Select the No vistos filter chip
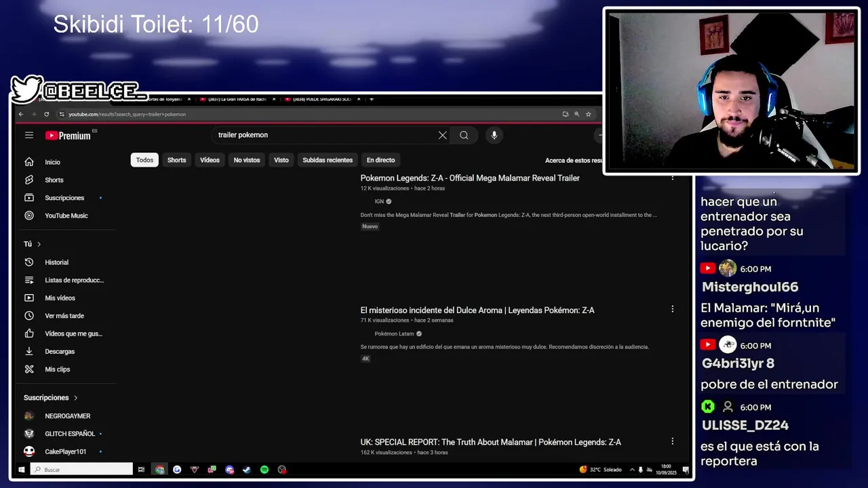 pos(247,160)
